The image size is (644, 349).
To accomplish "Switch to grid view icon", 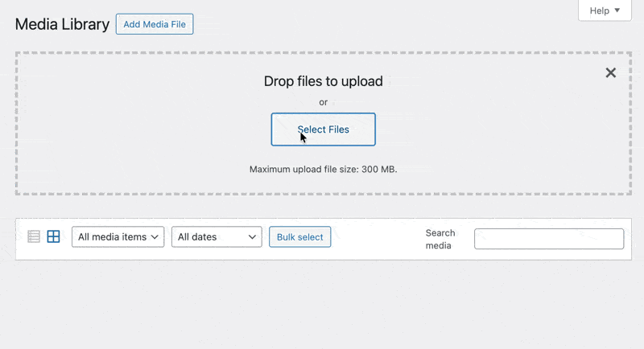I will pyautogui.click(x=53, y=236).
